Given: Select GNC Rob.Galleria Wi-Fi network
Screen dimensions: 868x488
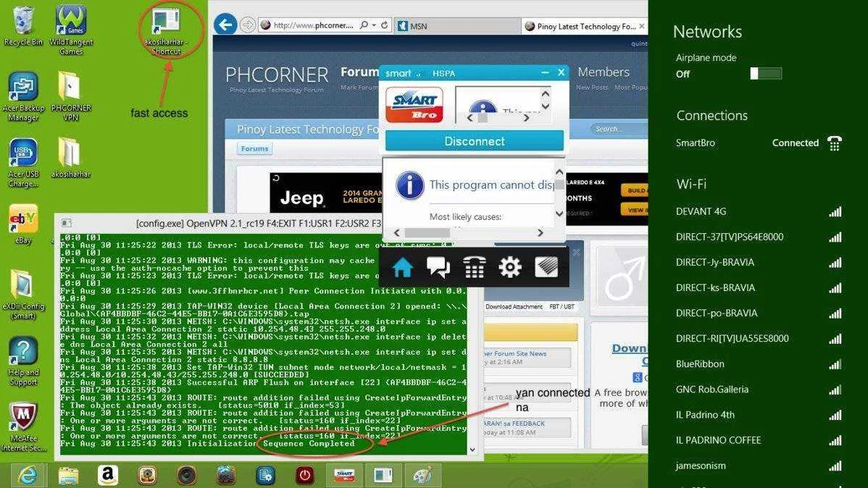Looking at the screenshot, I should point(759,390).
